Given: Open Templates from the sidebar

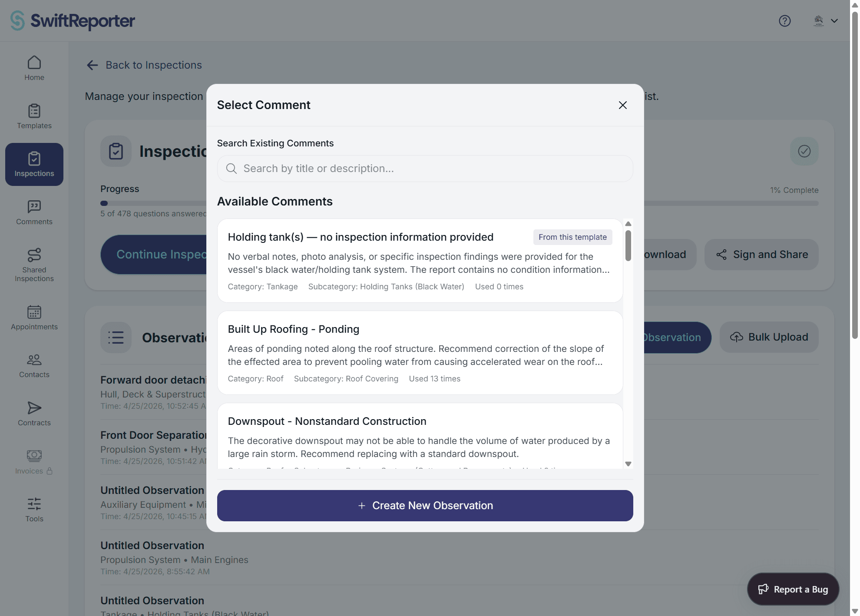Looking at the screenshot, I should pyautogui.click(x=34, y=116).
